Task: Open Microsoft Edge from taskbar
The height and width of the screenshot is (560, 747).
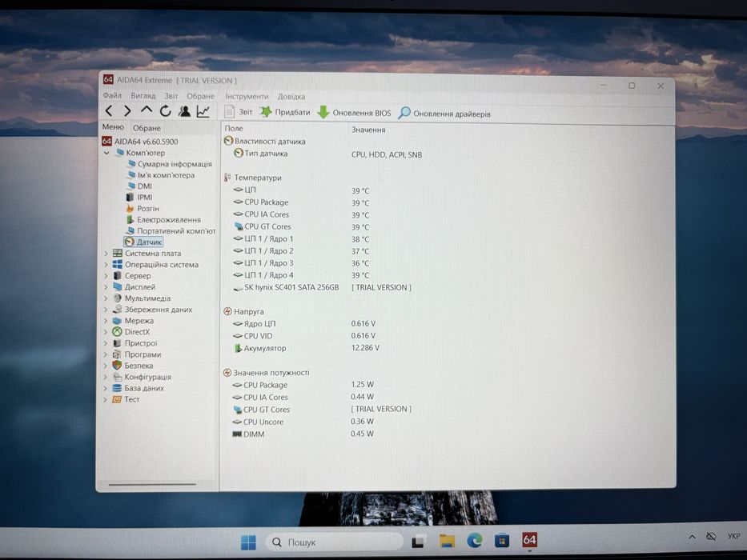Action: (x=475, y=541)
